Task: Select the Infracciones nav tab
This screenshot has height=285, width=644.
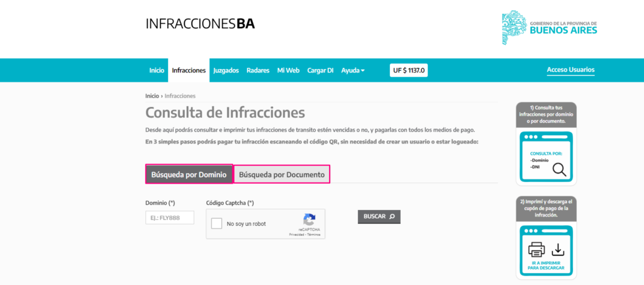Action: (x=189, y=70)
